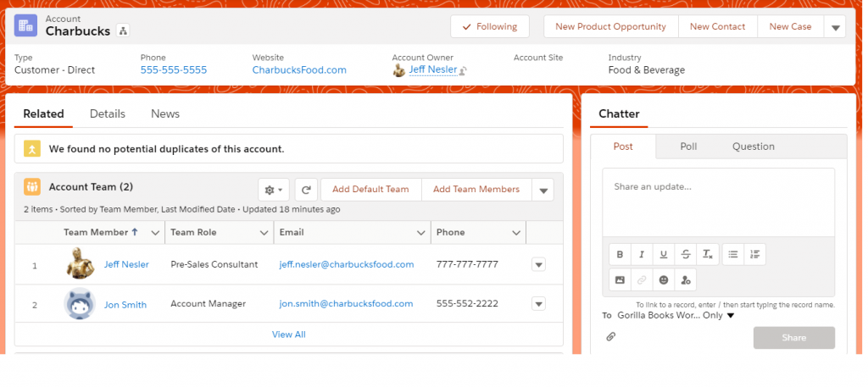868x387 pixels.
Task: Open the emoji picker
Action: pos(663,279)
